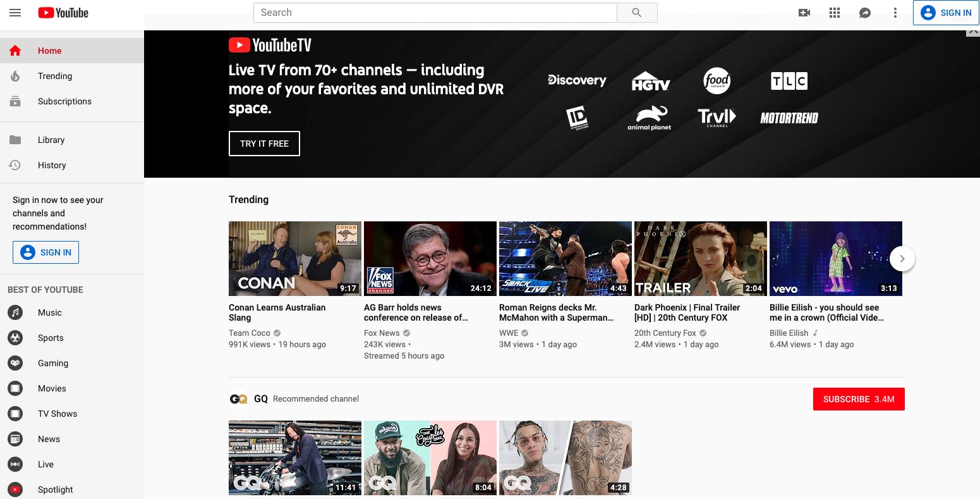980x499 pixels.
Task: Open Subscriptions in the sidebar
Action: (72, 101)
